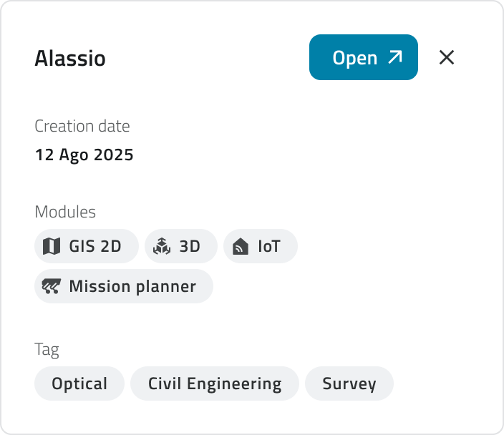Click the Tag section heading
Screen dimensions: 504x435
click(x=47, y=350)
